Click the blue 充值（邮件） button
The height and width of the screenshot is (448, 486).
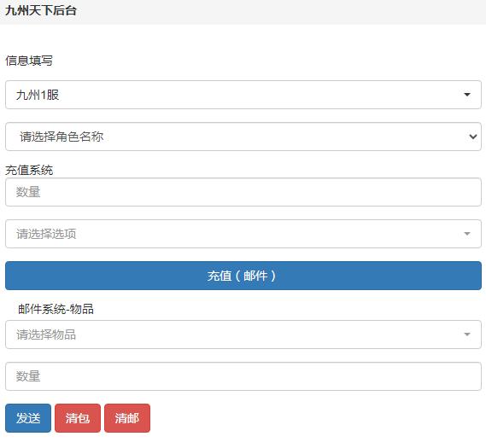point(243,276)
